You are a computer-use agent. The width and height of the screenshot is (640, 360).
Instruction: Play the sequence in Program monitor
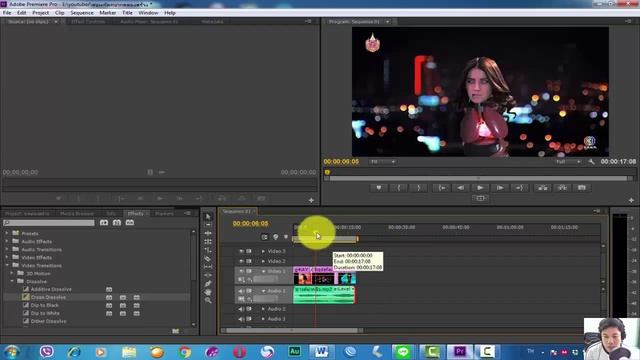[x=480, y=188]
